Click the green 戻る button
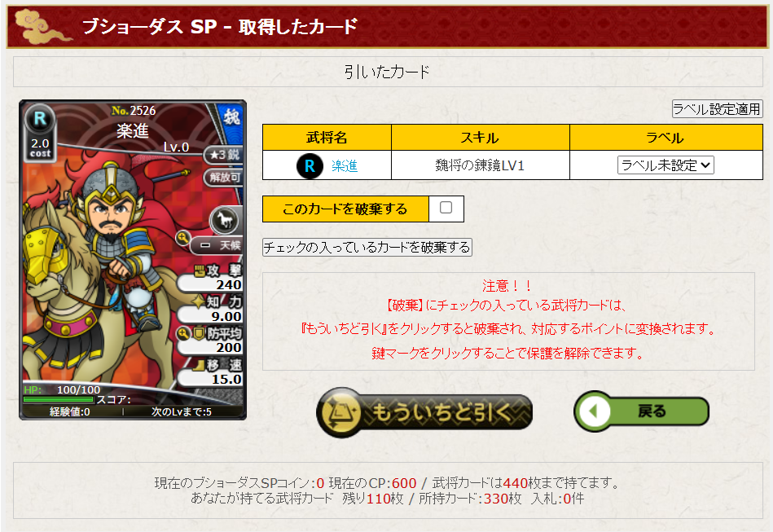 (x=641, y=411)
